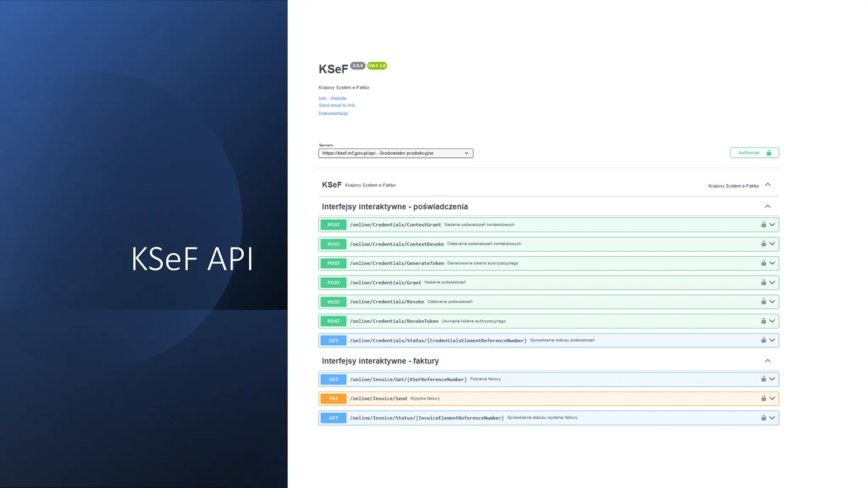868x488 pixels.
Task: Click the PUT badge for Invoice/Send
Action: point(334,399)
